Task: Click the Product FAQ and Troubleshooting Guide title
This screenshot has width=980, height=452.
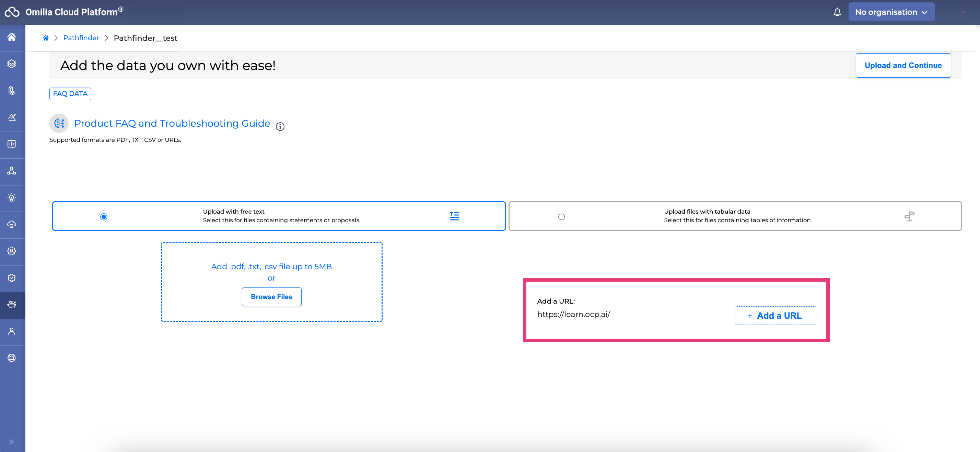Action: (172, 123)
